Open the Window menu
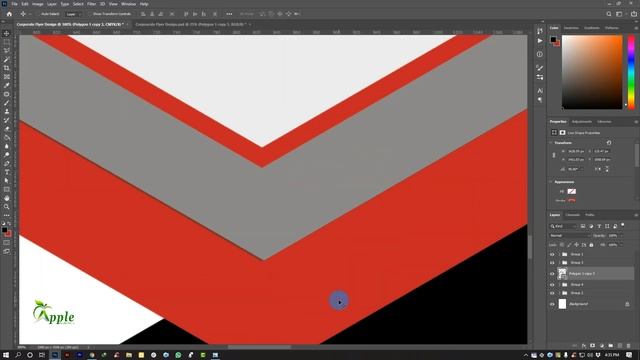This screenshot has height=360, width=640. click(128, 4)
